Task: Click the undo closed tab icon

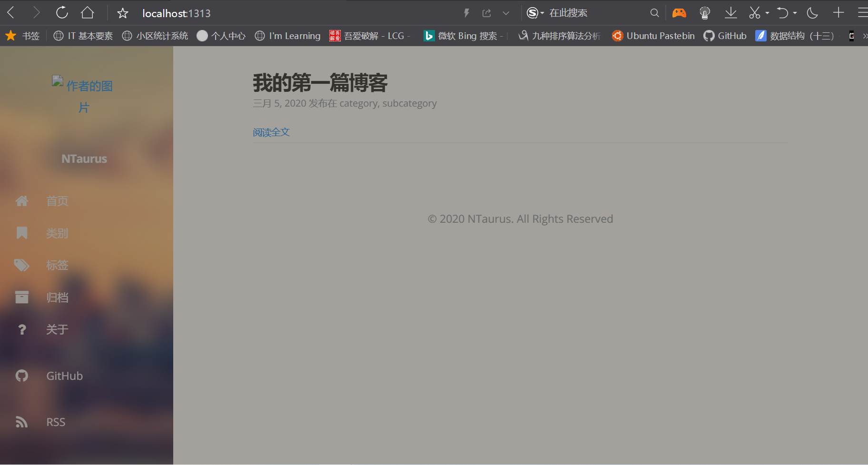Action: (782, 13)
